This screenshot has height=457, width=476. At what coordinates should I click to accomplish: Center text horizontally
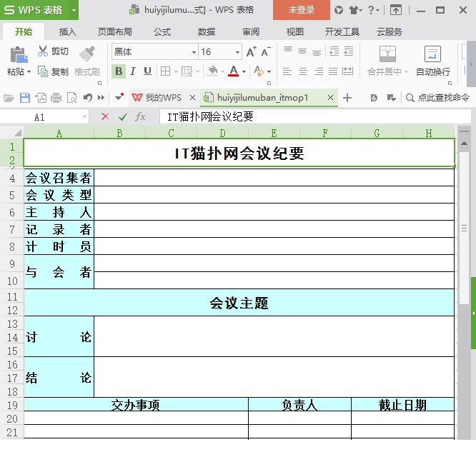pos(302,71)
